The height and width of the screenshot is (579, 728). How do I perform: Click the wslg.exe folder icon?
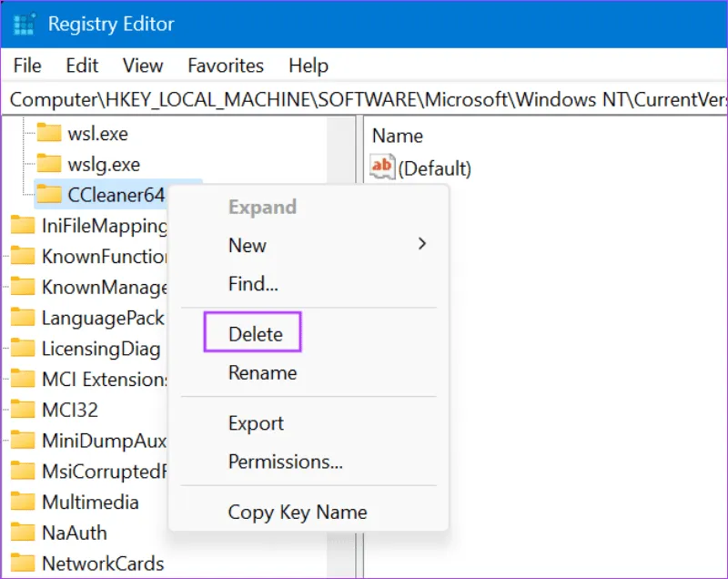(x=49, y=165)
